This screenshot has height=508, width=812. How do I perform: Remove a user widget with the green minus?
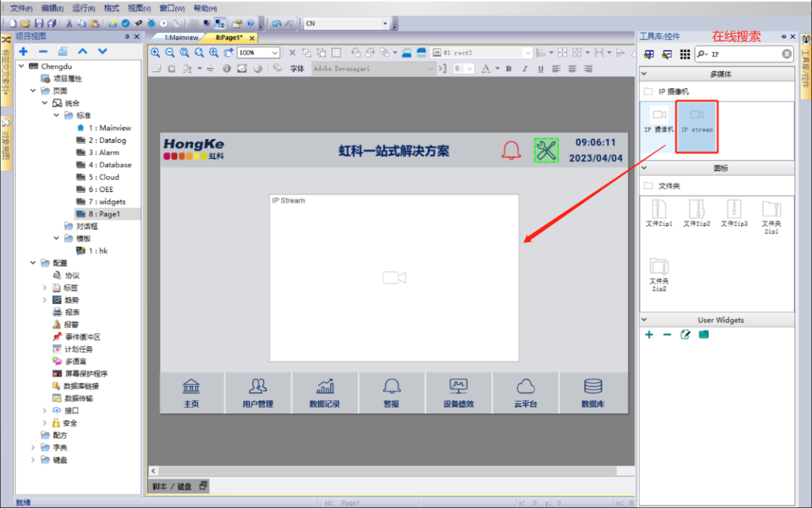pyautogui.click(x=667, y=335)
